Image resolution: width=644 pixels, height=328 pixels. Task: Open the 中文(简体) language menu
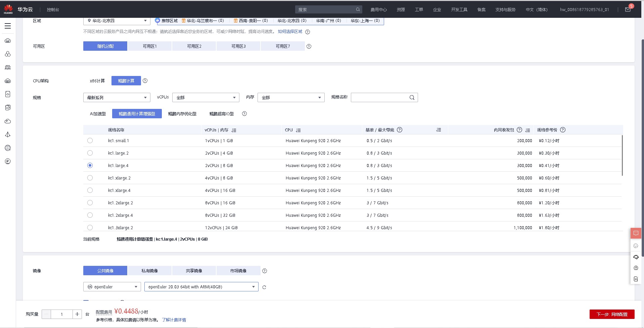click(537, 10)
